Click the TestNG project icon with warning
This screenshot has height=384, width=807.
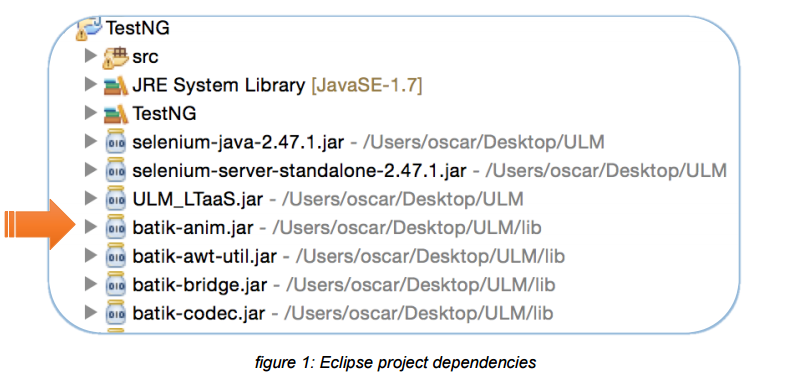[89, 28]
